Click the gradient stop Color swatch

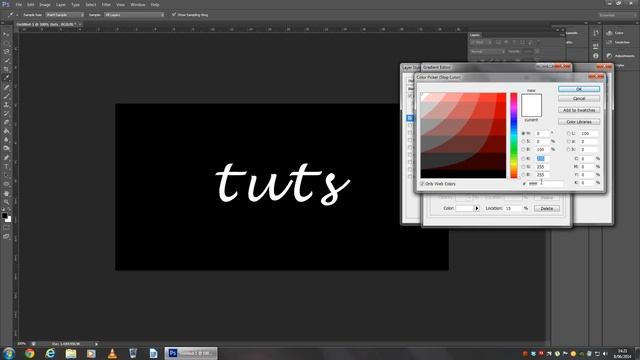(464, 208)
